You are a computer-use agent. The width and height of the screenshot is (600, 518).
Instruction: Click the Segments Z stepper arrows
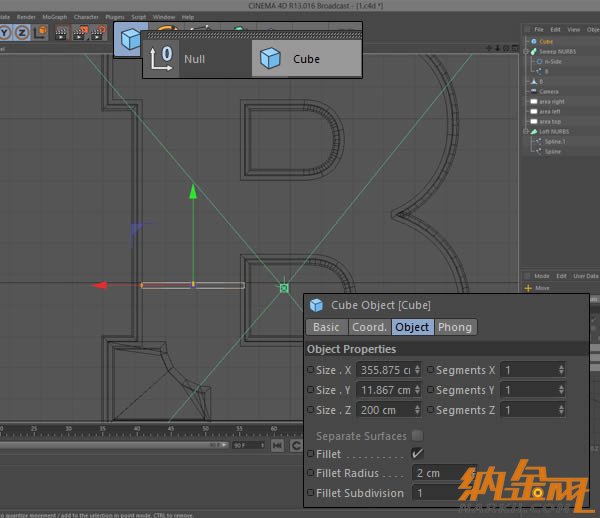pos(561,410)
